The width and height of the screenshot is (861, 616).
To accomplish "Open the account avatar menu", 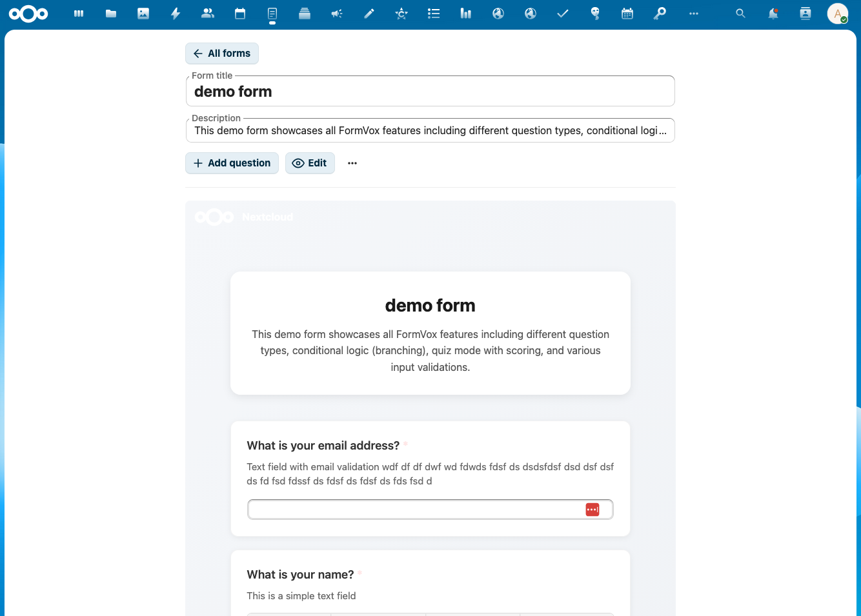I will click(x=837, y=13).
